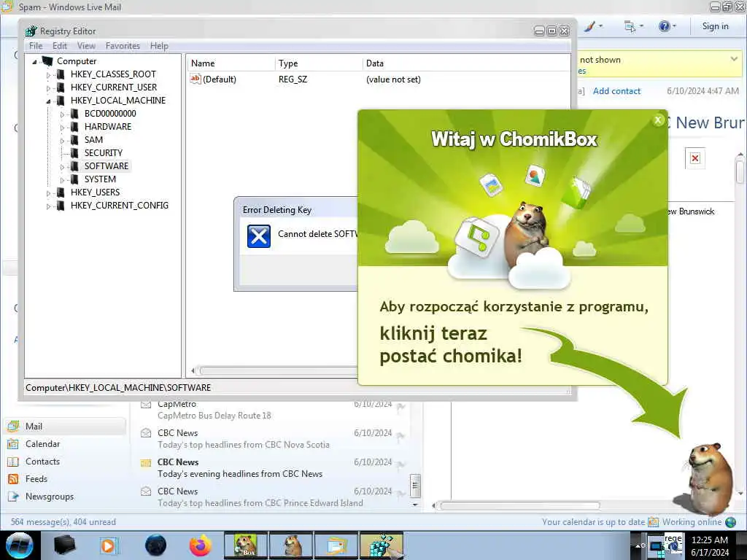Open the File menu in Registry Editor
Viewport: 747px width, 560px height.
tap(36, 46)
